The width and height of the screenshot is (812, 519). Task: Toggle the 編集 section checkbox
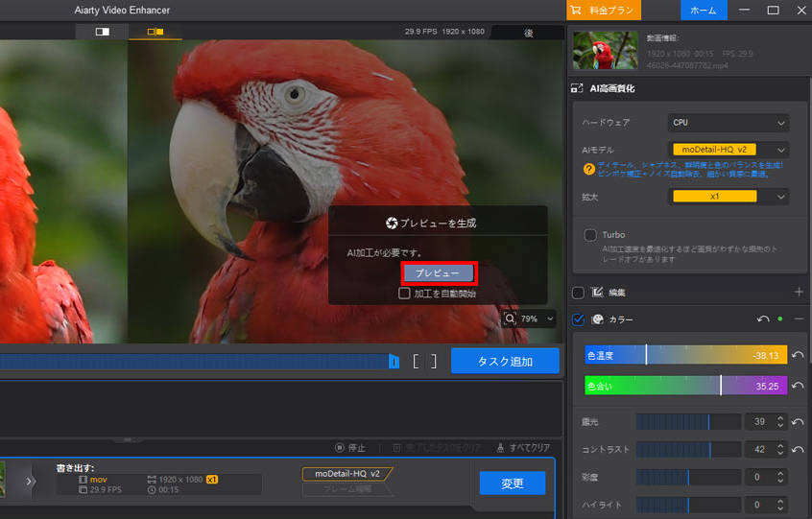click(578, 293)
